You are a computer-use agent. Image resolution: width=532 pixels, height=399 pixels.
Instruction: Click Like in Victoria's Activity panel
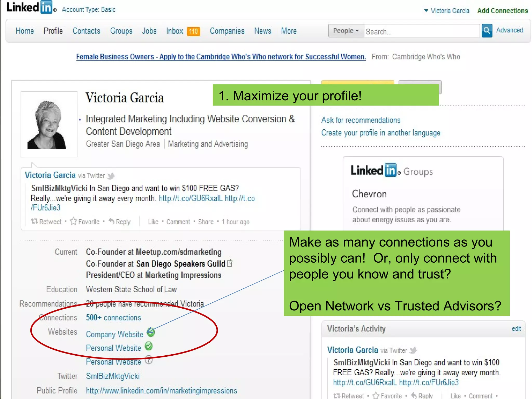coord(455,396)
